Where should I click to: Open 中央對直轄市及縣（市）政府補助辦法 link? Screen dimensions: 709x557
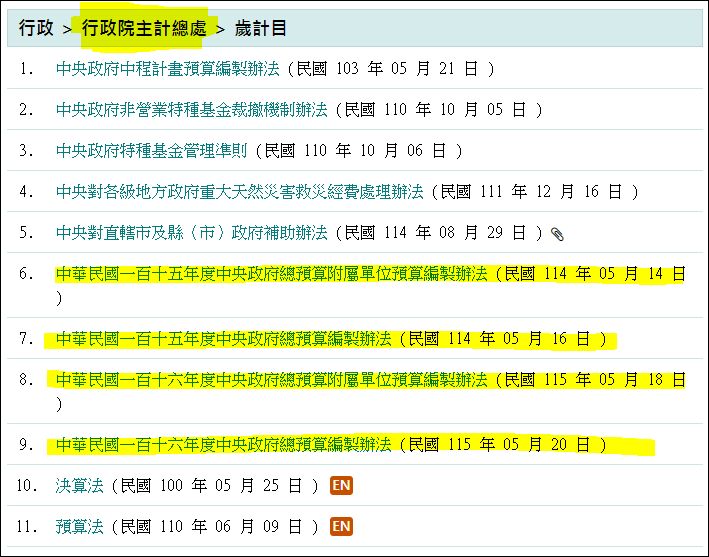pyautogui.click(x=192, y=233)
